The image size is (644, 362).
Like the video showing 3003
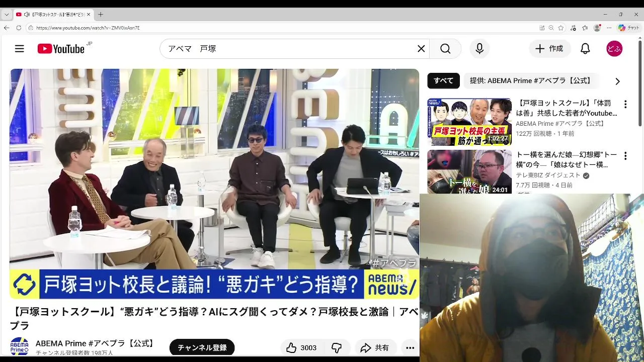click(301, 347)
